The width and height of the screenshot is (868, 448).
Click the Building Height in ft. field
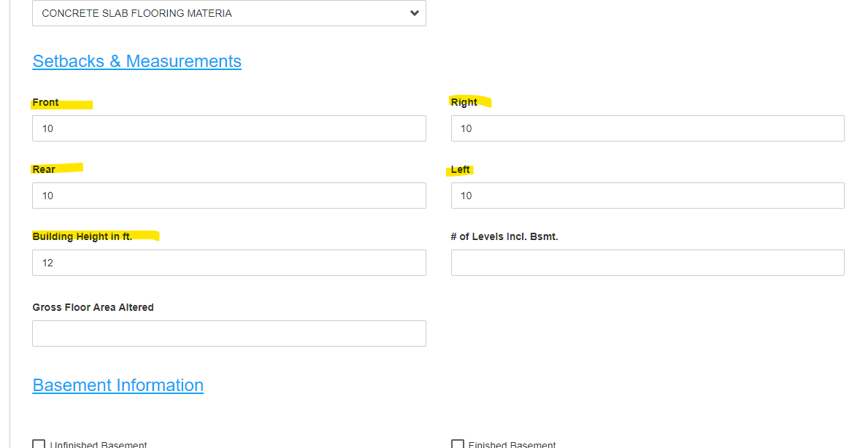228,263
